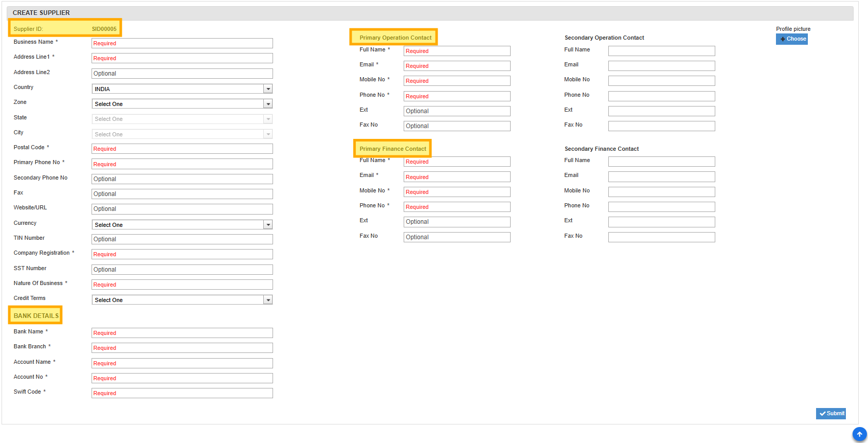The width and height of the screenshot is (868, 443).
Task: Click the Primary Phone No field
Action: coord(182,164)
